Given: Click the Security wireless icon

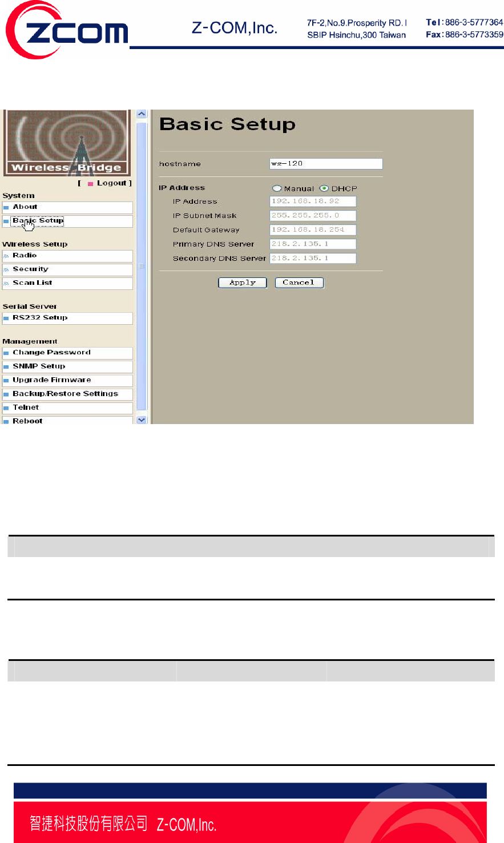Looking at the screenshot, I should coord(6,270).
